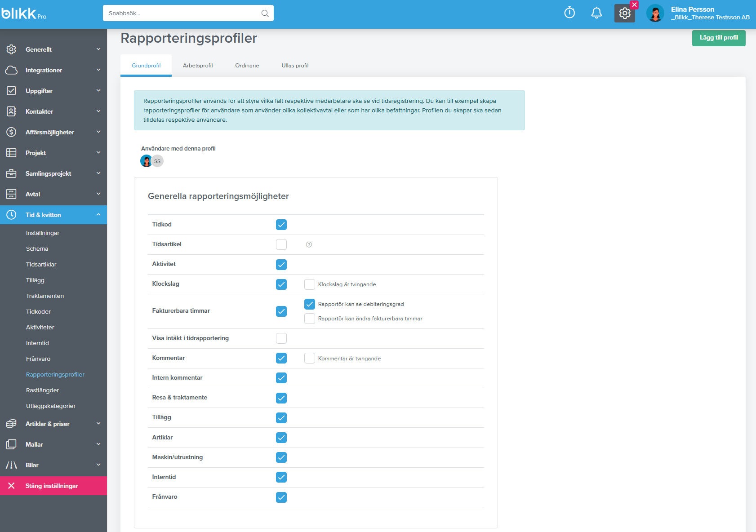The height and width of the screenshot is (532, 756).
Task: Toggle the Intern kommentar checkbox
Action: [281, 378]
